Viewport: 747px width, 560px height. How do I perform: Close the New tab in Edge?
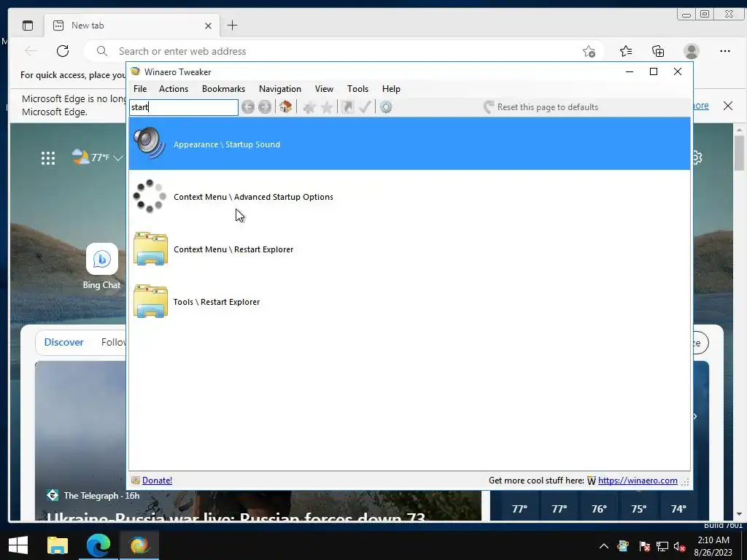[x=208, y=26]
